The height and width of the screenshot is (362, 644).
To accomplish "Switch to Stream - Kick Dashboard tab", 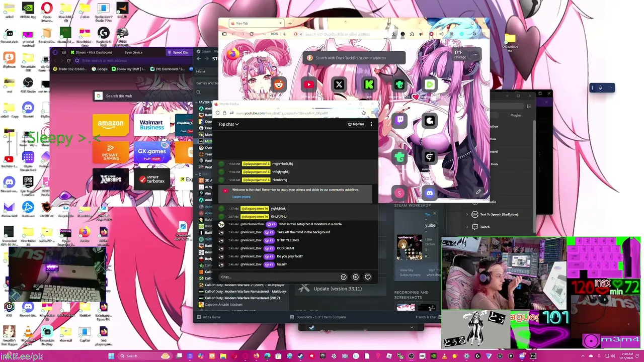I will 92,52.
